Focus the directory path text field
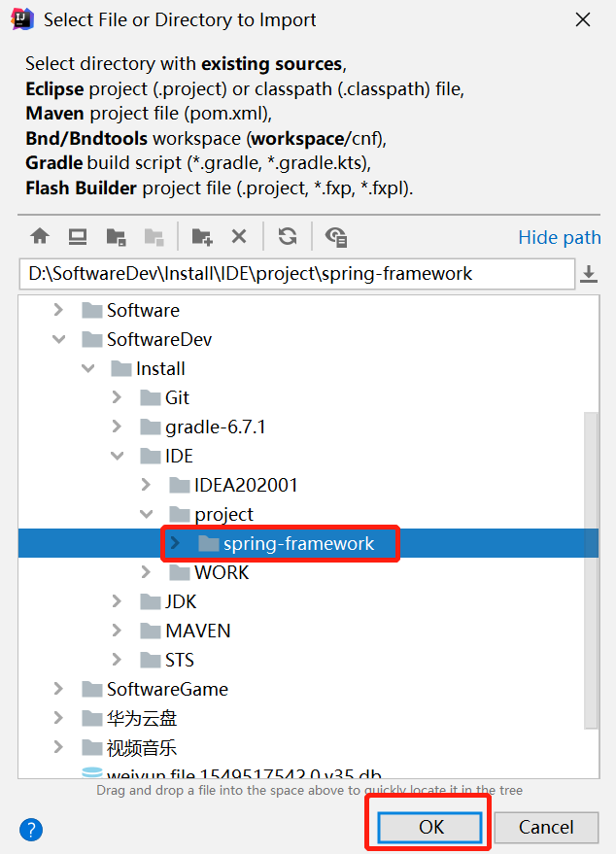The width and height of the screenshot is (616, 854). [297, 273]
